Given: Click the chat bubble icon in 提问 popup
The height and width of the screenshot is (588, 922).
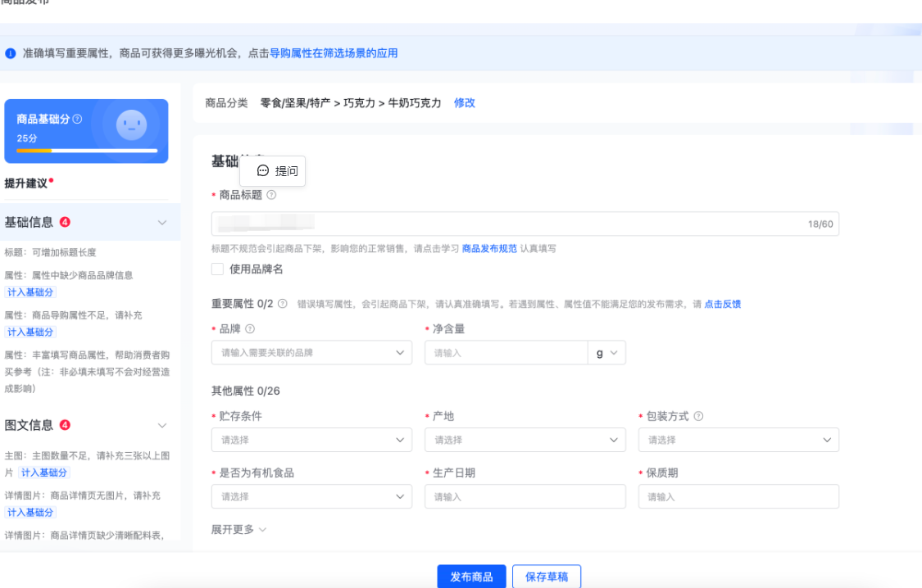Looking at the screenshot, I should tap(263, 171).
